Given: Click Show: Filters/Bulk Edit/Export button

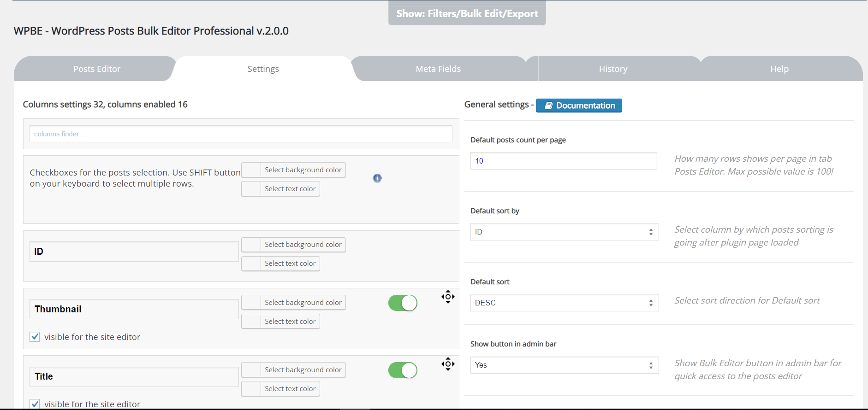Looking at the screenshot, I should [x=467, y=13].
